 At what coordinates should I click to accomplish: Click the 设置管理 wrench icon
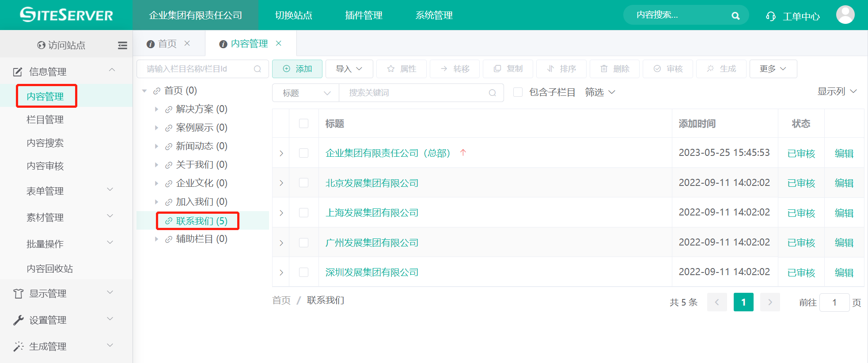point(18,320)
